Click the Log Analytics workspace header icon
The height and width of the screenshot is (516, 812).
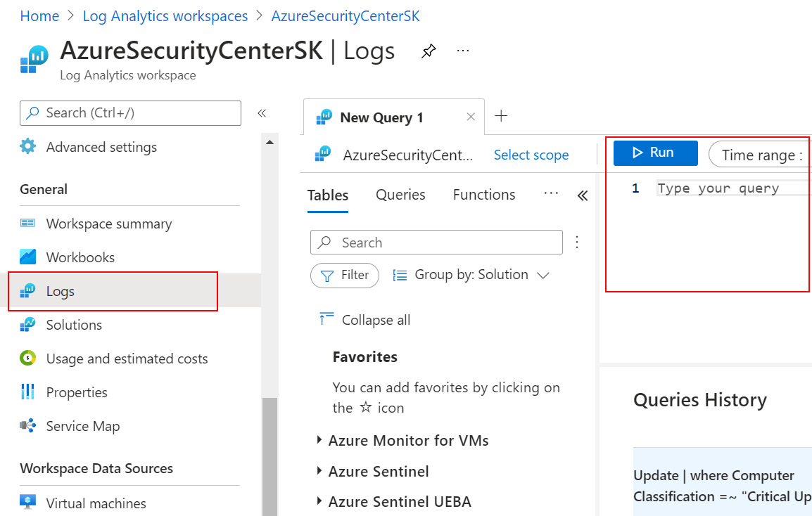pos(34,59)
